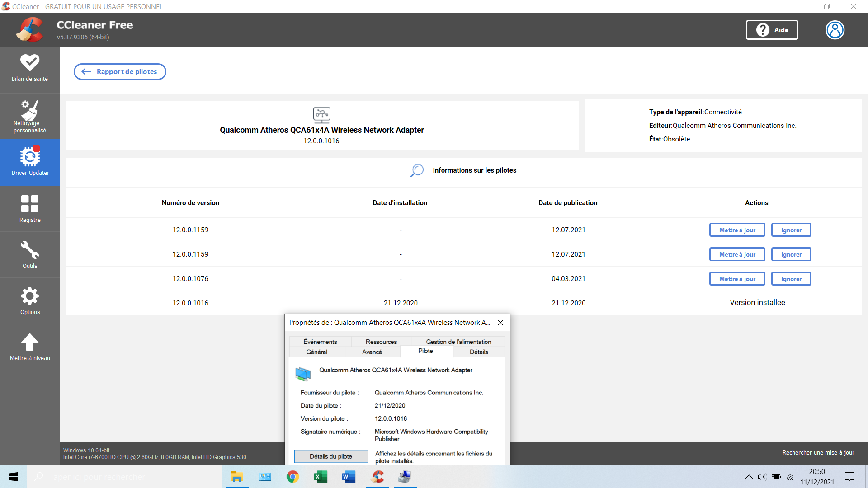The image size is (868, 488).
Task: Ignore driver version 12.0.0.1076
Action: (x=791, y=279)
